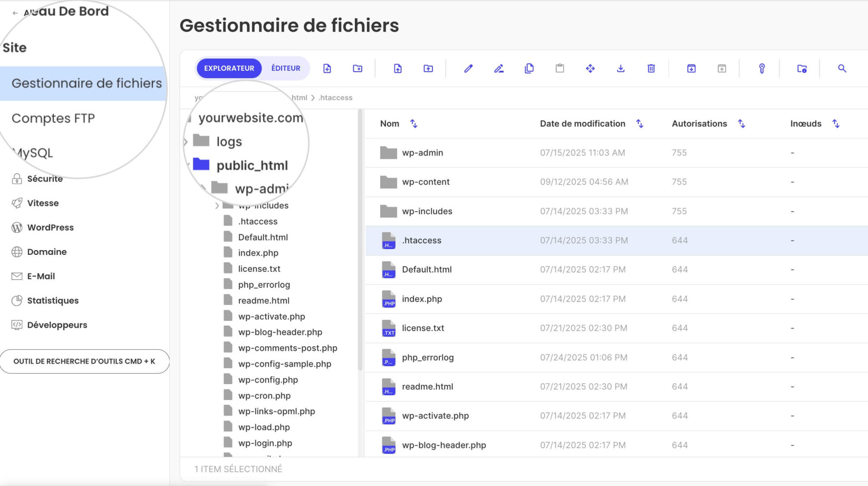Viewport: 868px width, 486px height.
Task: Click Outil de recherche d'outils button
Action: pos(84,361)
